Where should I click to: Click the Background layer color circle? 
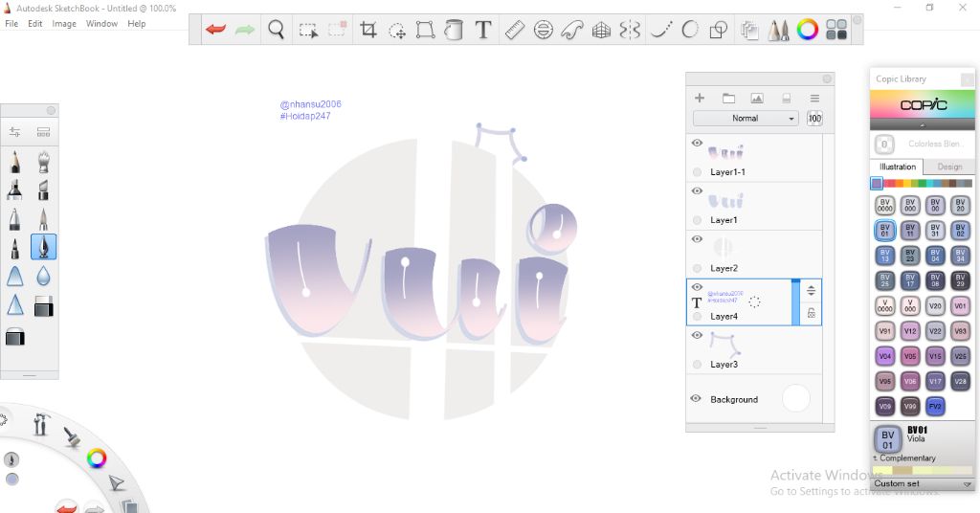tap(795, 399)
